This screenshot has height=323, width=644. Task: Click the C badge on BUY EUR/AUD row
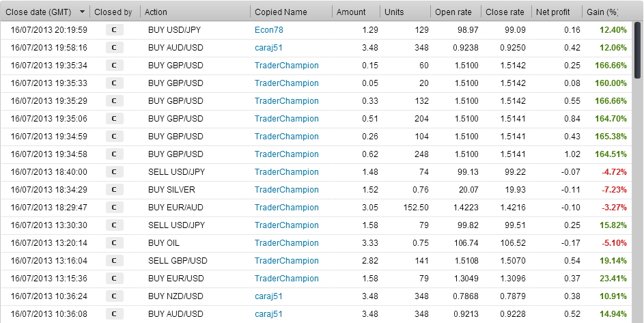[x=114, y=208]
